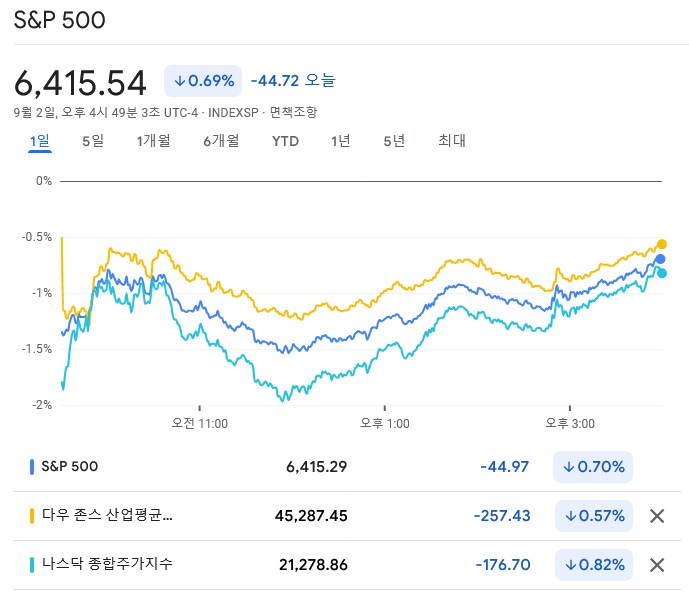Show the 최대 time range

[452, 141]
